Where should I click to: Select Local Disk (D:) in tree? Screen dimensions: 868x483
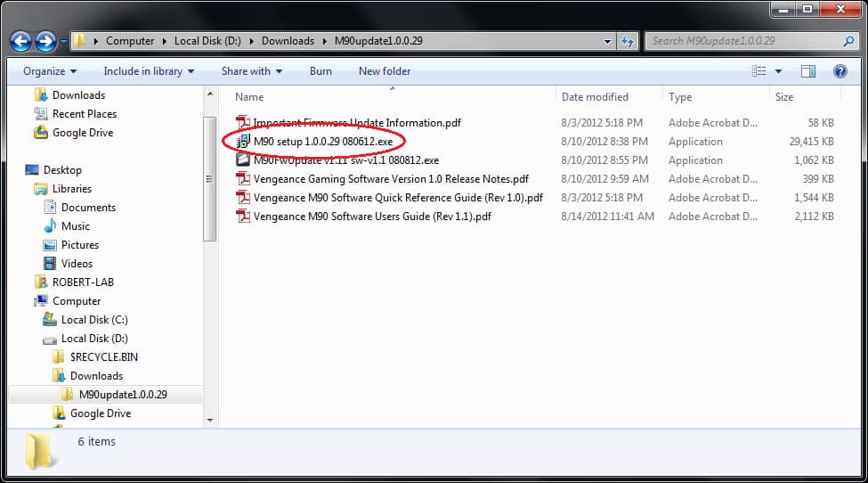(x=94, y=339)
